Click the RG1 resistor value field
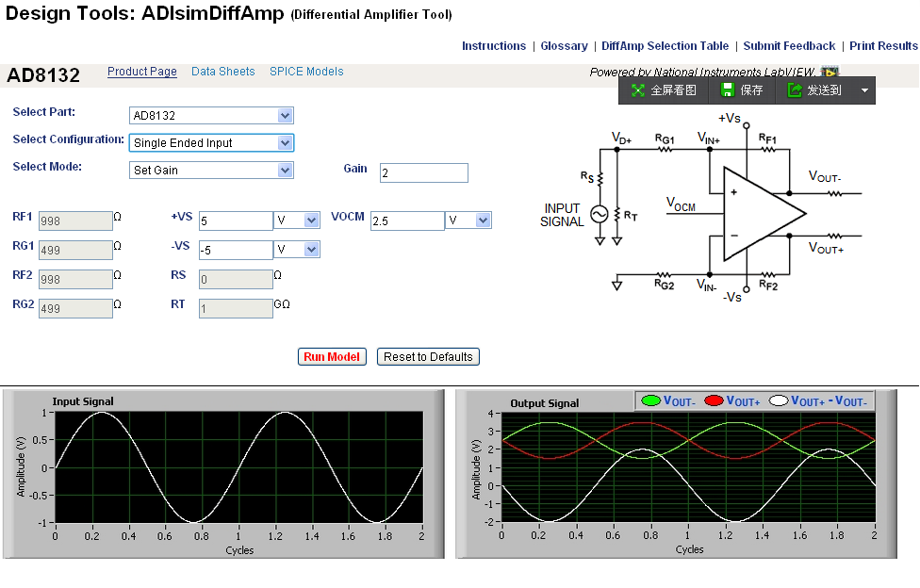 pyautogui.click(x=75, y=250)
